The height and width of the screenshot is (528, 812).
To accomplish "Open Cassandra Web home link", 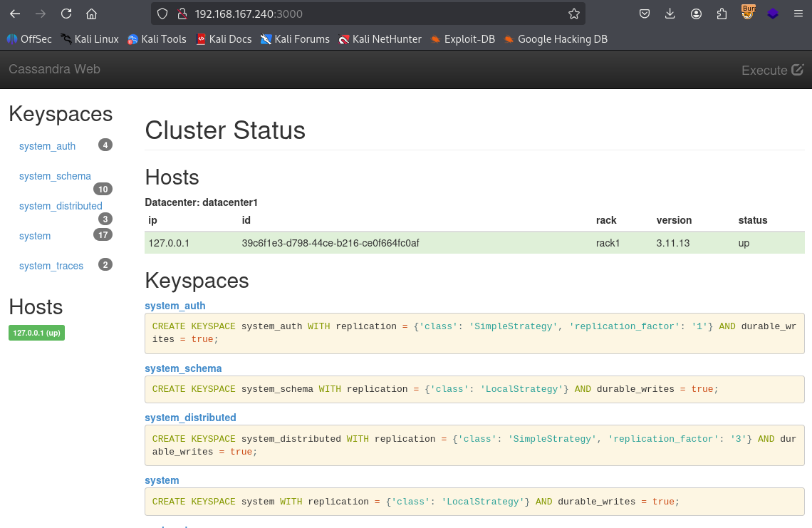I will coord(54,69).
